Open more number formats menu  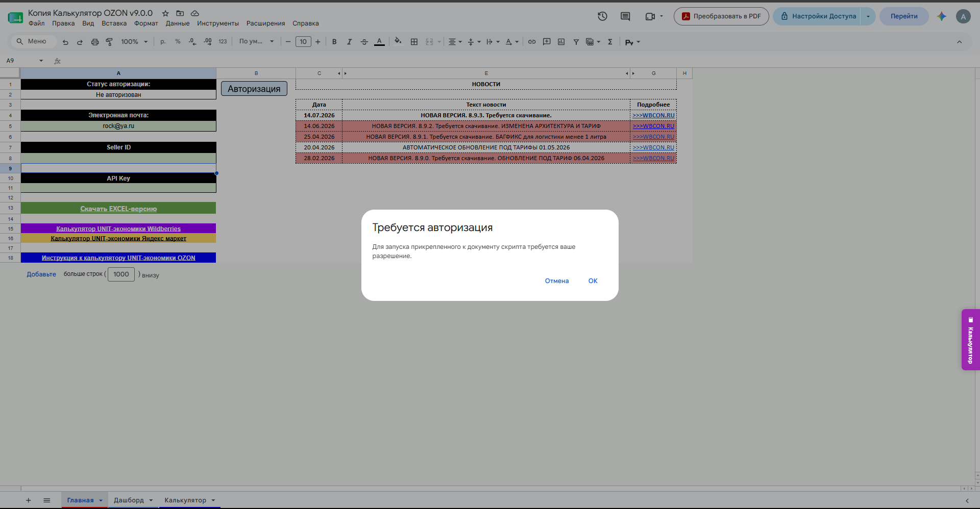pos(223,42)
